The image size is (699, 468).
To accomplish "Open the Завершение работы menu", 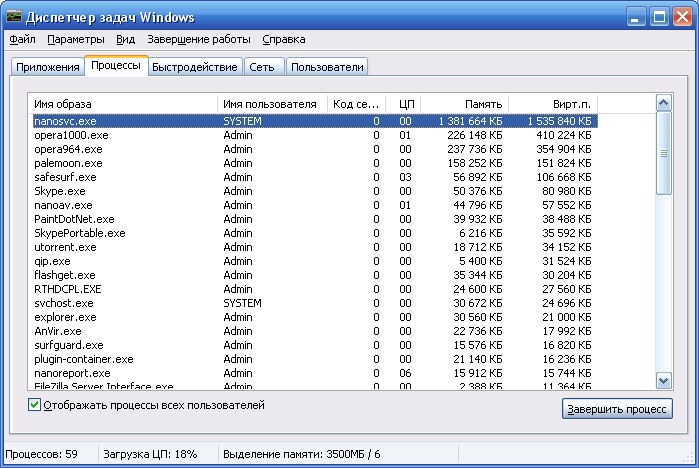I will point(199,40).
